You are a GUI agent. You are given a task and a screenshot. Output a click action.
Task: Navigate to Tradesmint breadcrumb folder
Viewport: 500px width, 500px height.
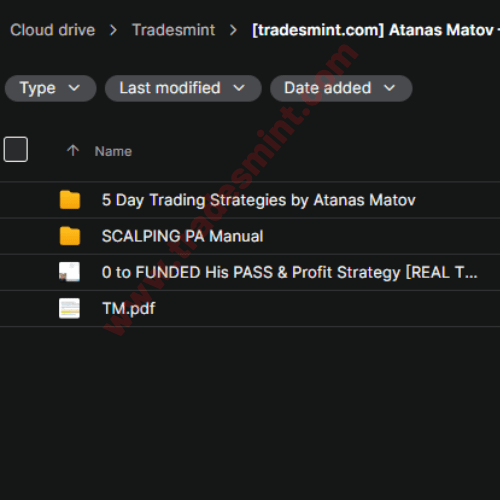pos(174,30)
